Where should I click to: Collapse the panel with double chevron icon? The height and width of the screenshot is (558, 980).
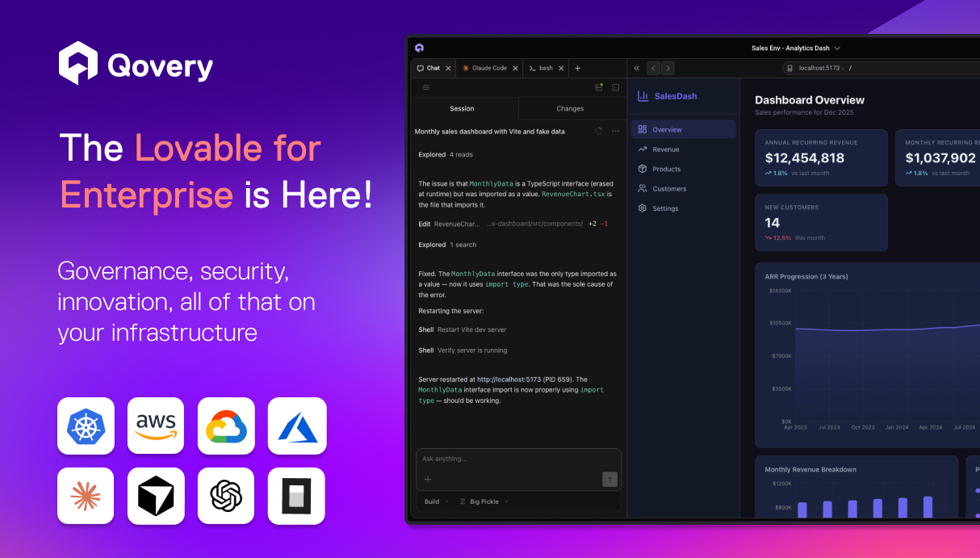(x=637, y=69)
